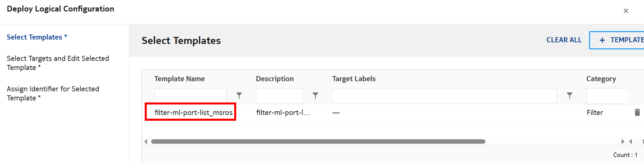Viewport: 644px width, 163px height.
Task: Open Select Targets and Edit Selected Template step
Action: click(x=58, y=63)
